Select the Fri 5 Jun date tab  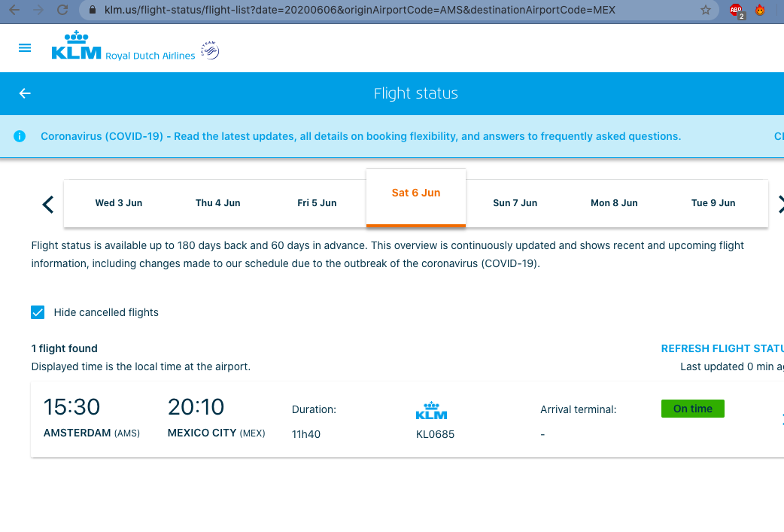coord(317,203)
